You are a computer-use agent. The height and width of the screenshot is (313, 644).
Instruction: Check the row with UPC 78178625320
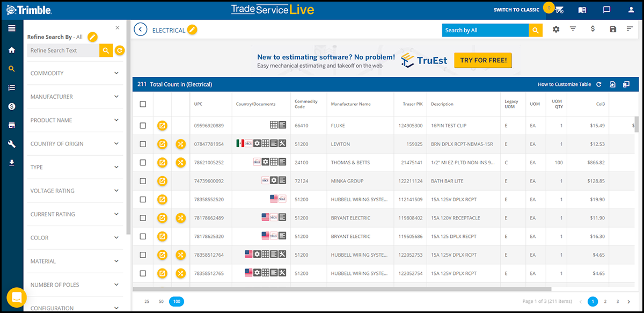[143, 236]
